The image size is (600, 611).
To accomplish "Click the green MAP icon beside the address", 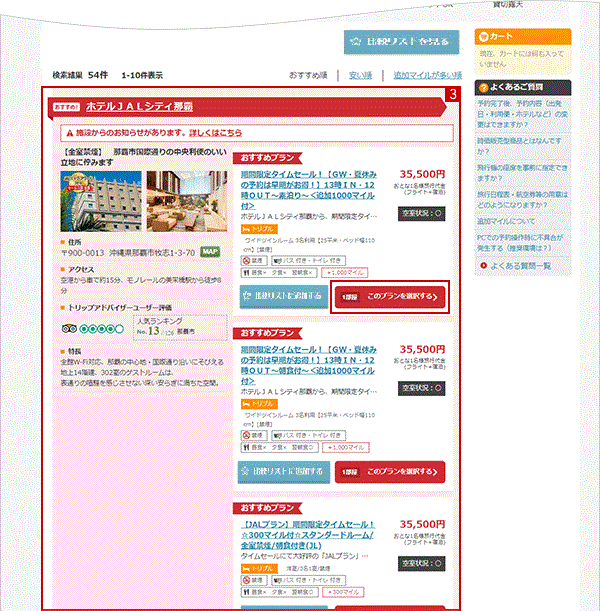I will point(210,251).
